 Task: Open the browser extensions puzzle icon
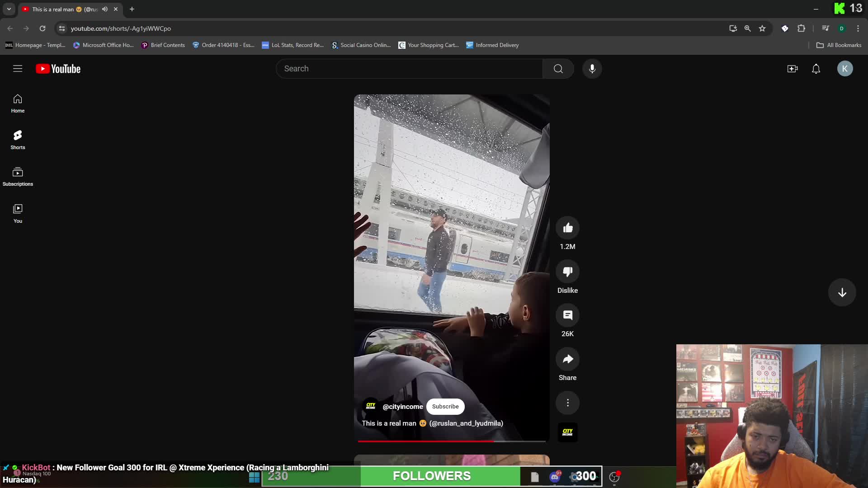click(801, 28)
